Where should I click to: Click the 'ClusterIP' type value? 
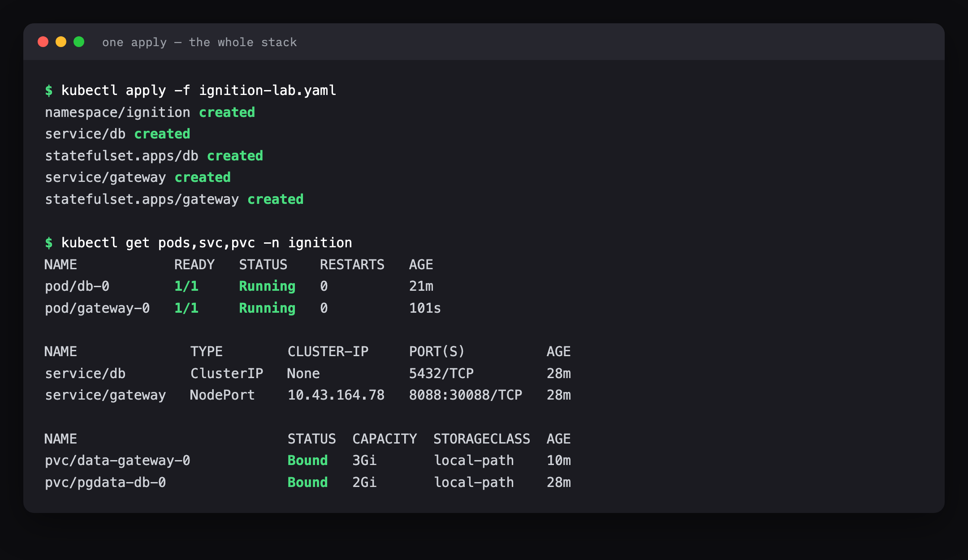[227, 374]
